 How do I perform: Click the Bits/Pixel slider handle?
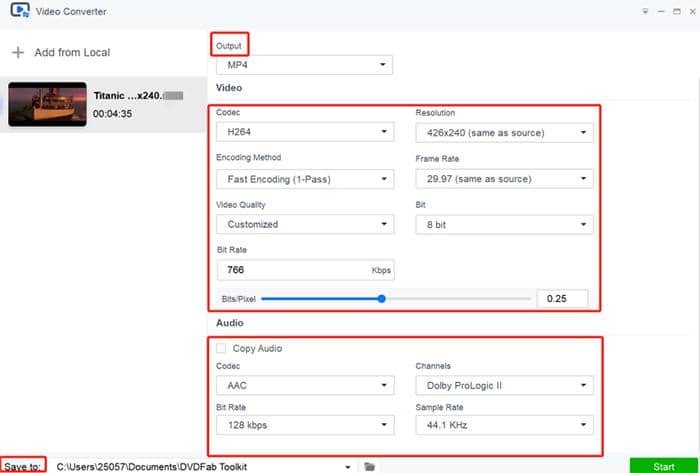pyautogui.click(x=382, y=298)
